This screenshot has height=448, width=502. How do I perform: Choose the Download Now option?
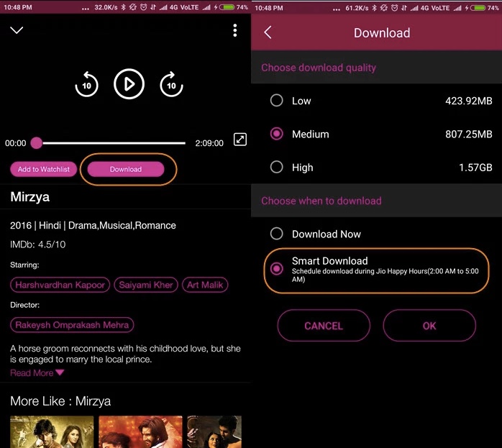tap(377, 234)
